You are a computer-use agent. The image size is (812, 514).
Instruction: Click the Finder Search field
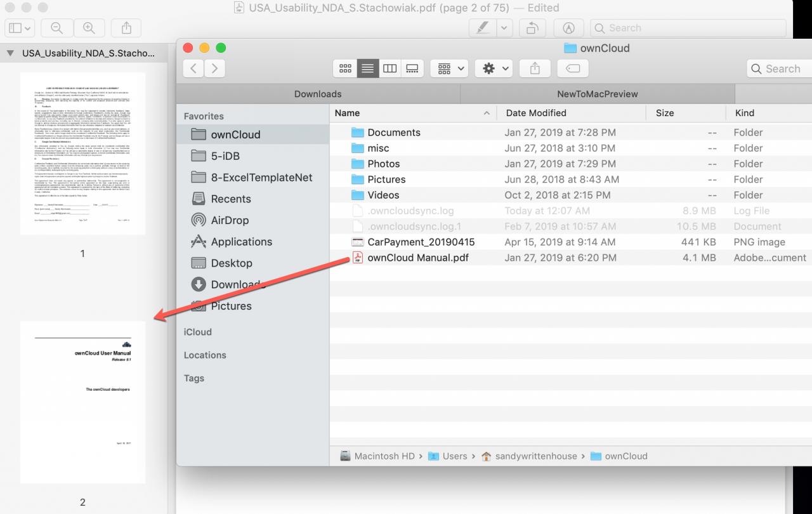[x=780, y=69]
